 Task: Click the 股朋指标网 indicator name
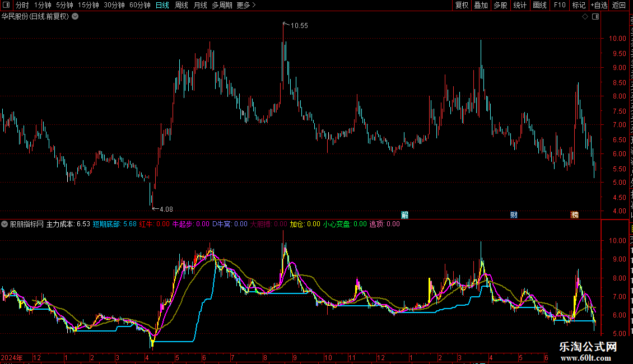click(27, 224)
